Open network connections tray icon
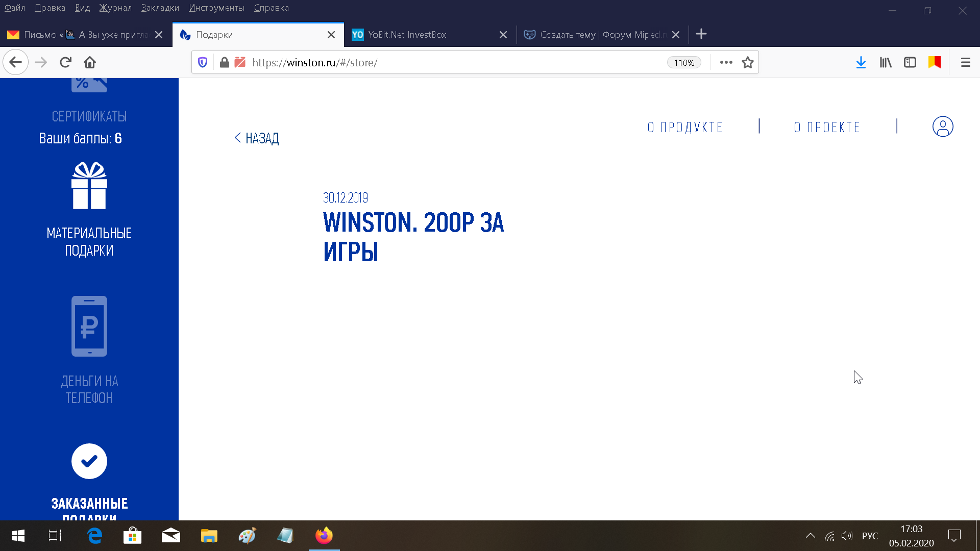 829,536
